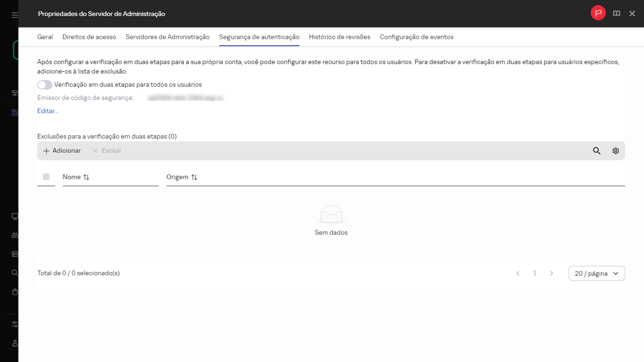Go to previous page arrow
This screenshot has width=644, height=362.
tap(518, 273)
